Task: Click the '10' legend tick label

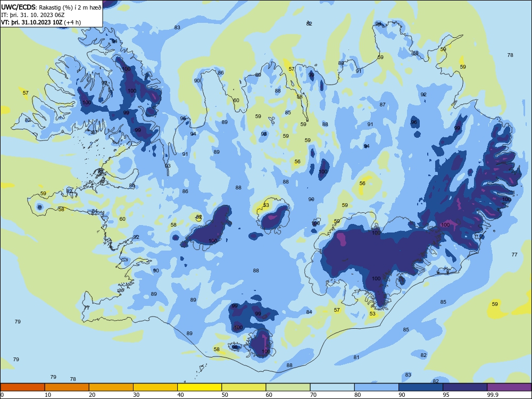Action: [x=48, y=395]
